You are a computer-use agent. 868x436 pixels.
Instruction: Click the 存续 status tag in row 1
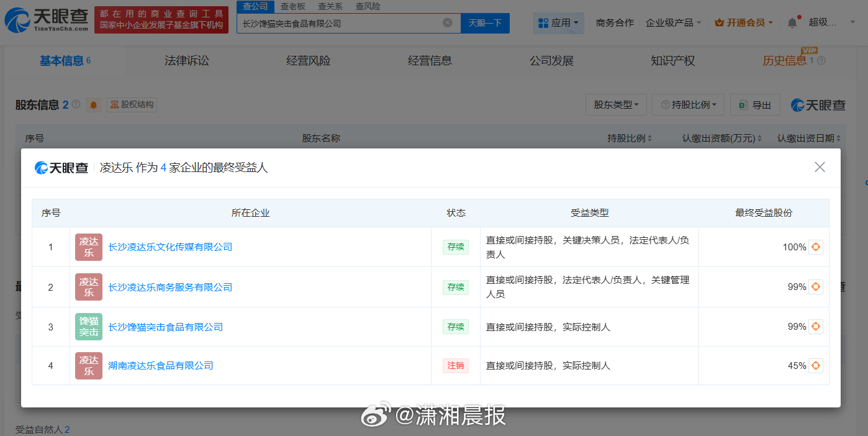pyautogui.click(x=456, y=247)
